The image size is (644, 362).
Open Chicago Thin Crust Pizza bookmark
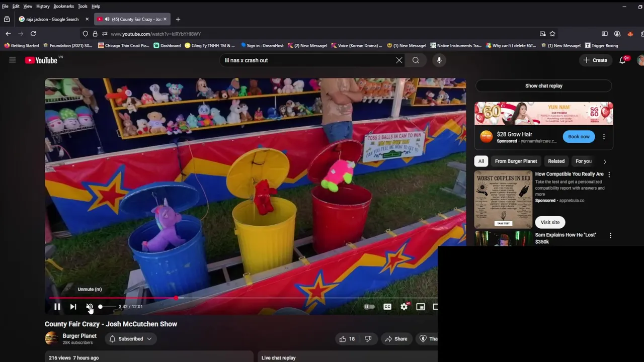124,46
